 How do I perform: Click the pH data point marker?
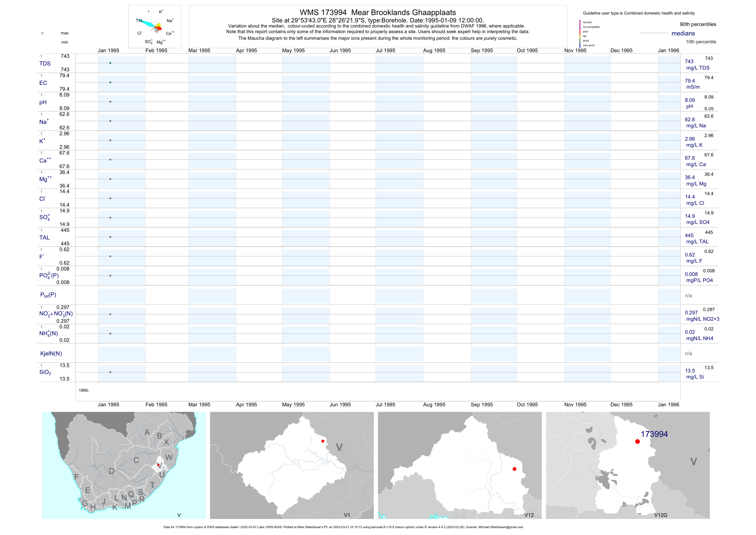110,102
